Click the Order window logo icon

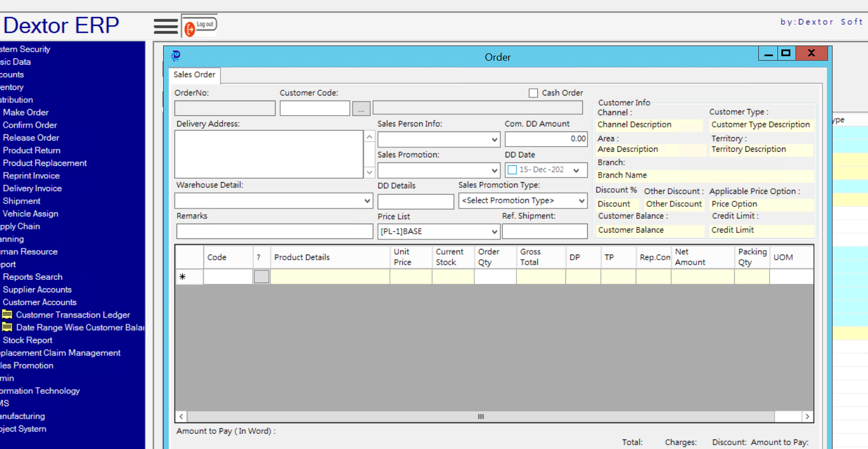click(x=176, y=55)
